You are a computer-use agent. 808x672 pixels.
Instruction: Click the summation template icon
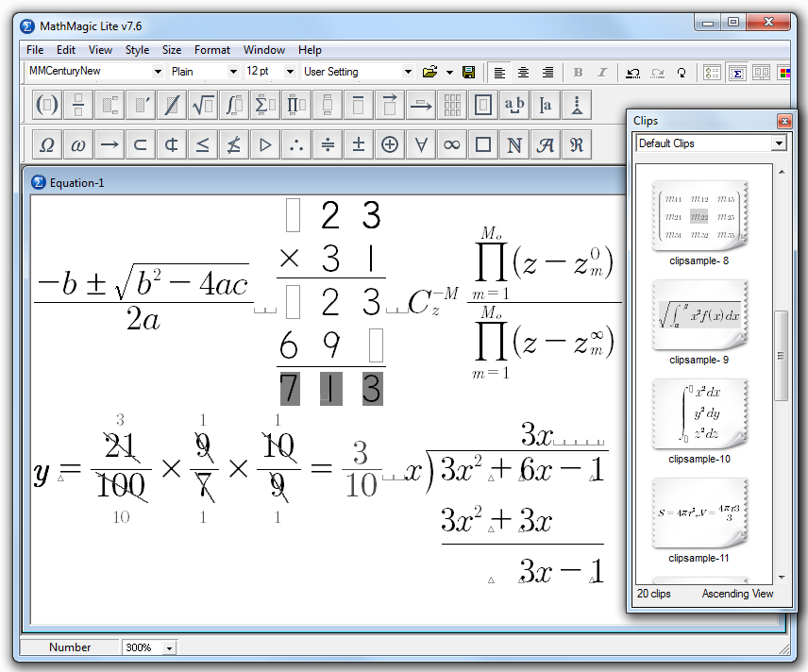pos(265,105)
